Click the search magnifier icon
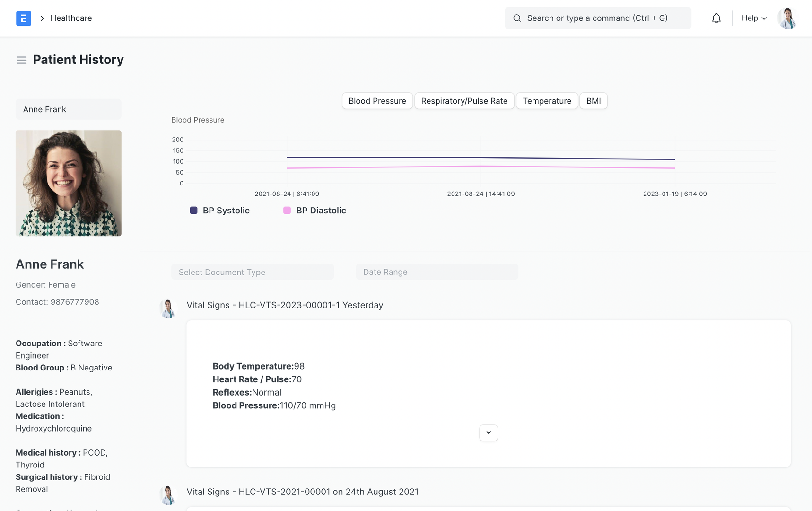 tap(517, 18)
